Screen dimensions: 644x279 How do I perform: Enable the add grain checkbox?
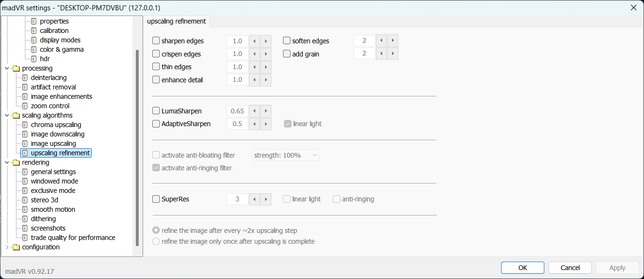pyautogui.click(x=287, y=54)
